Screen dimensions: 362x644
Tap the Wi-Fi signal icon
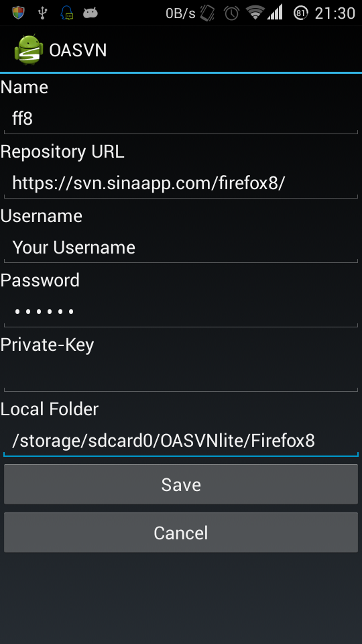tap(255, 12)
